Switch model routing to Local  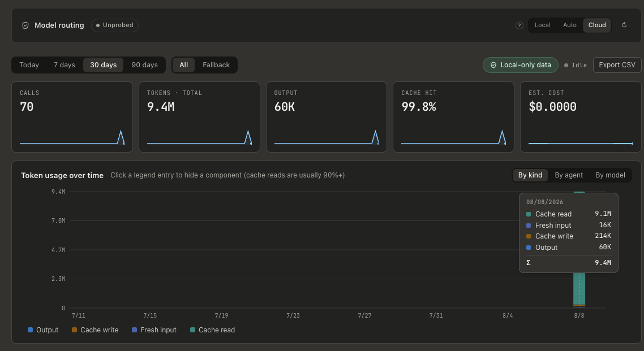click(542, 25)
